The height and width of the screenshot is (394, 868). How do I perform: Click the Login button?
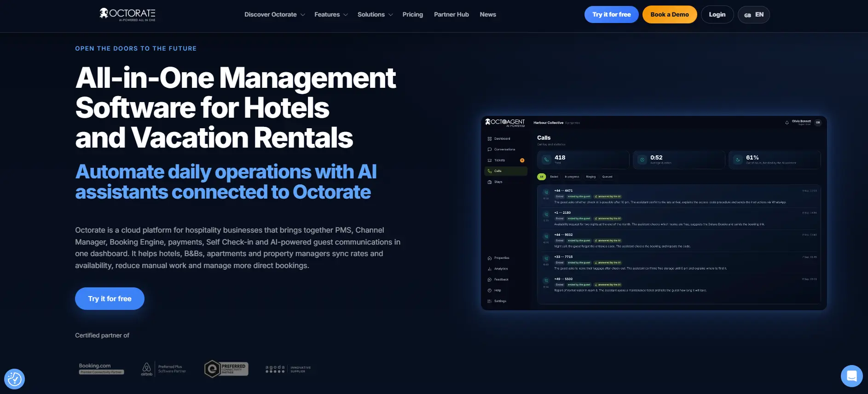tap(717, 15)
